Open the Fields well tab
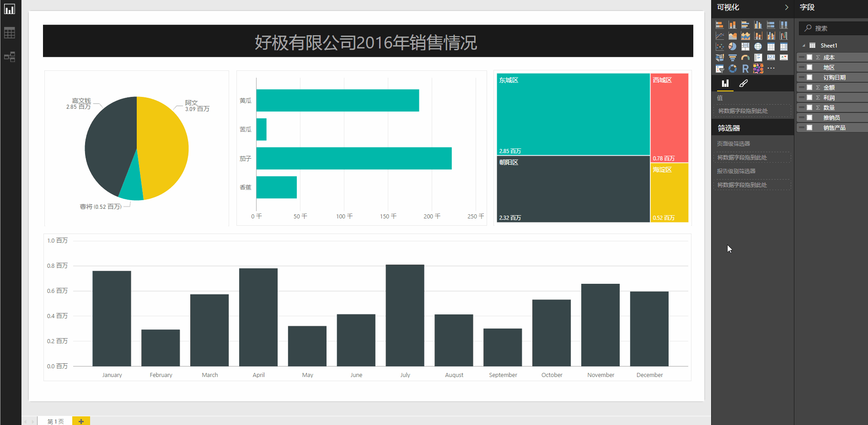868x425 pixels. click(x=725, y=83)
